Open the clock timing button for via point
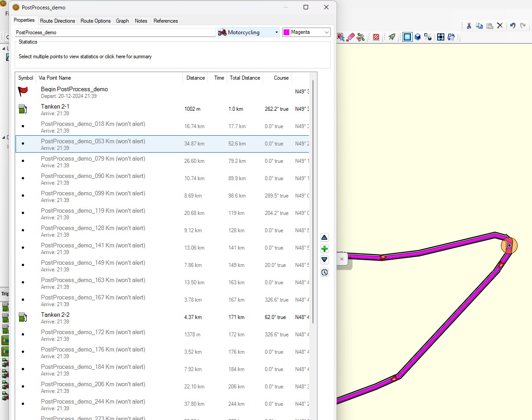 pos(325,272)
